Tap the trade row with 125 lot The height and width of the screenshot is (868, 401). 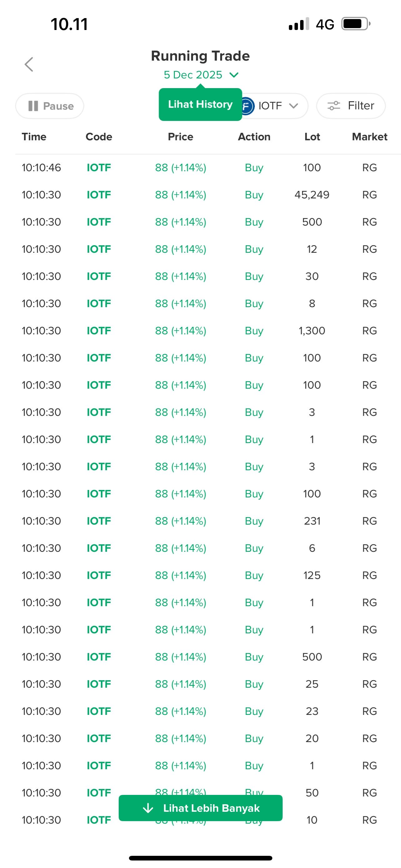click(200, 576)
